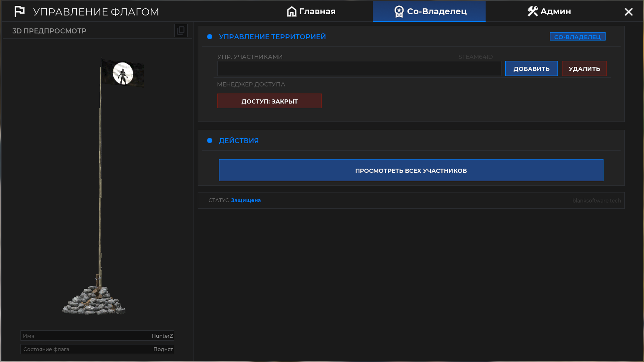Switch to the Главная tab
Viewport: 644px width, 362px height.
point(311,11)
